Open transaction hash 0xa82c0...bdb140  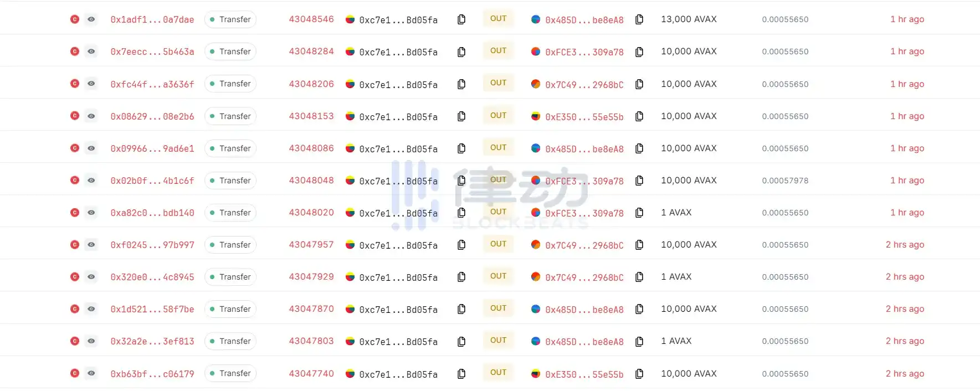(152, 213)
